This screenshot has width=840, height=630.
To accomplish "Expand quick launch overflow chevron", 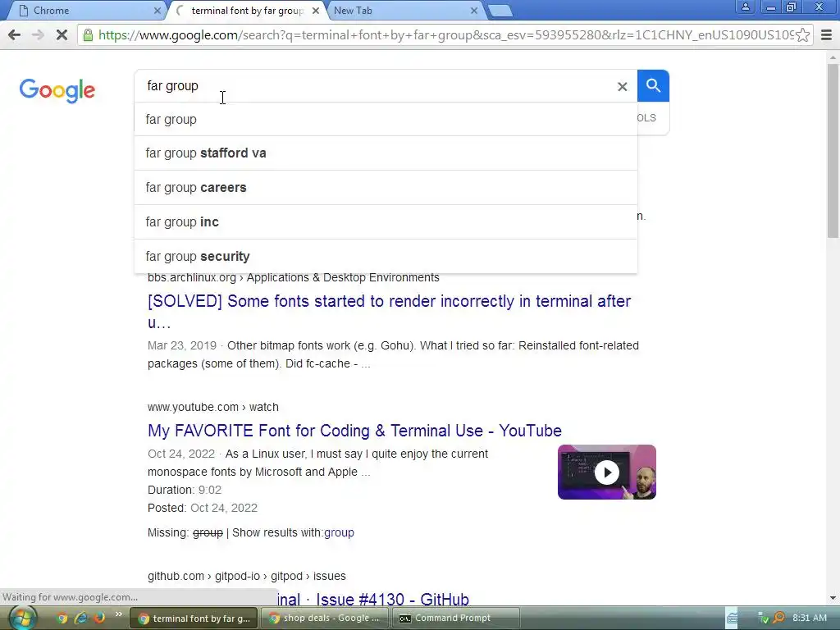I will pos(118,614).
